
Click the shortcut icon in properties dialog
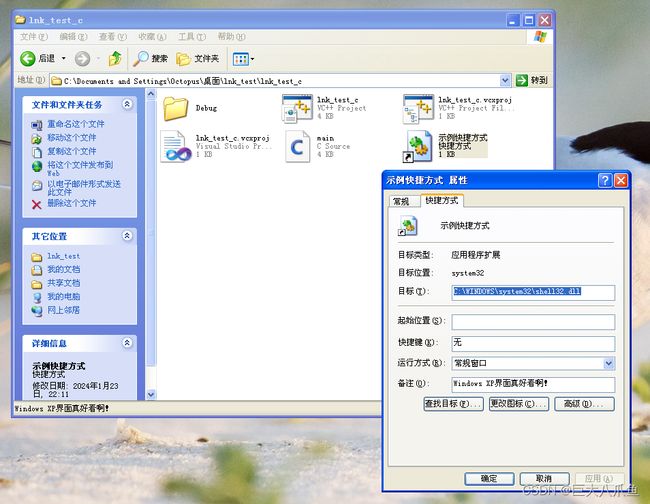[x=408, y=226]
